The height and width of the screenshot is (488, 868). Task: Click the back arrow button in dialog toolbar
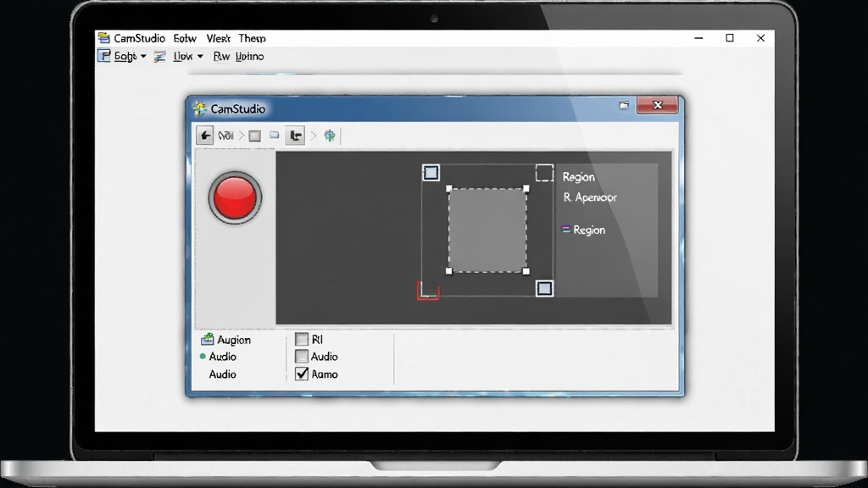point(205,136)
